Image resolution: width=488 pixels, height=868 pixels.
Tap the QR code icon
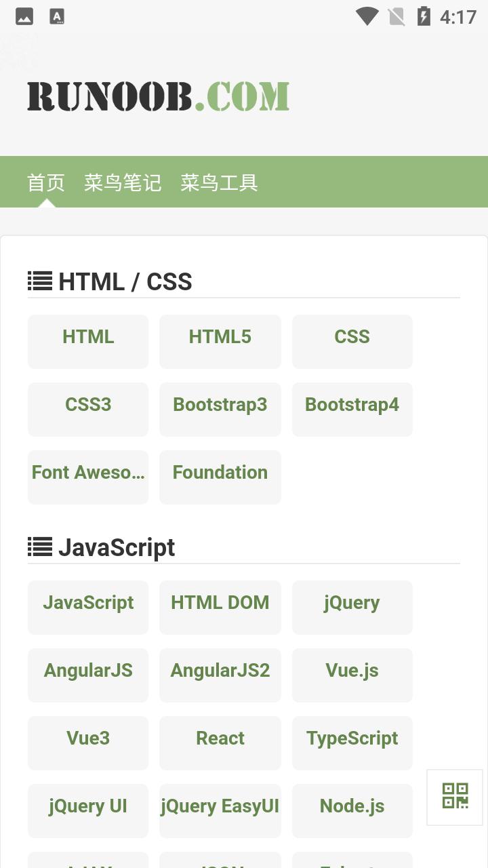click(455, 796)
